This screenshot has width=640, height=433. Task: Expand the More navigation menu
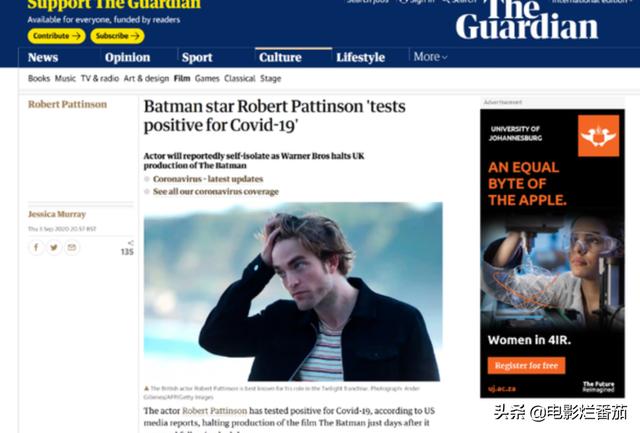tap(430, 57)
